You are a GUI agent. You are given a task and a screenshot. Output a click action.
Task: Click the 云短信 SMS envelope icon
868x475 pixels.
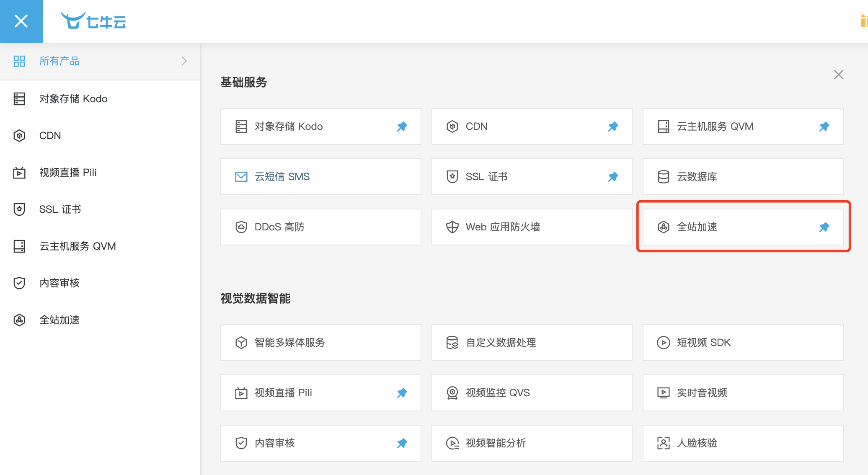point(241,177)
